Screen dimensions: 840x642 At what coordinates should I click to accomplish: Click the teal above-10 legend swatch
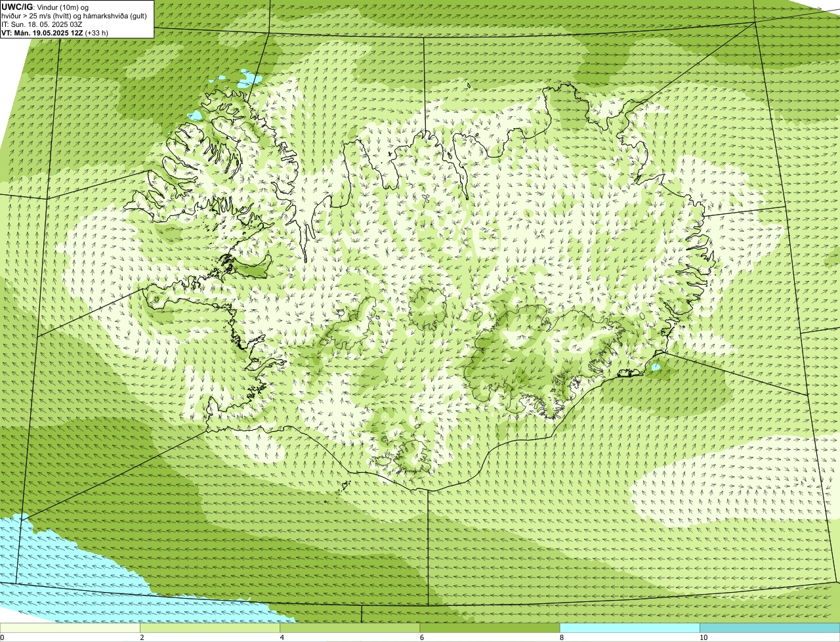[x=769, y=628]
